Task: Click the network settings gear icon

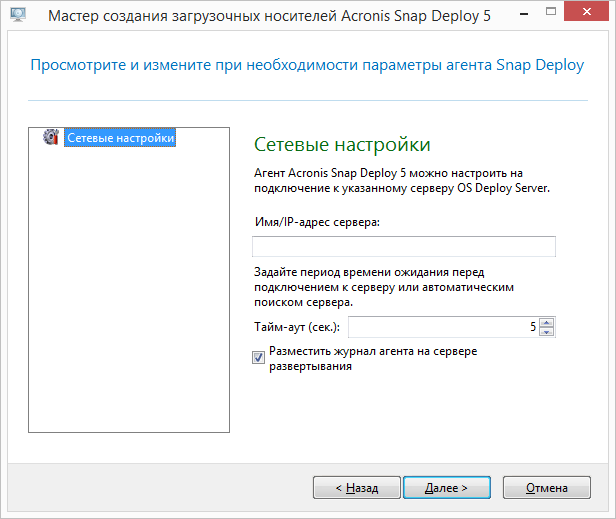Action: click(x=51, y=137)
